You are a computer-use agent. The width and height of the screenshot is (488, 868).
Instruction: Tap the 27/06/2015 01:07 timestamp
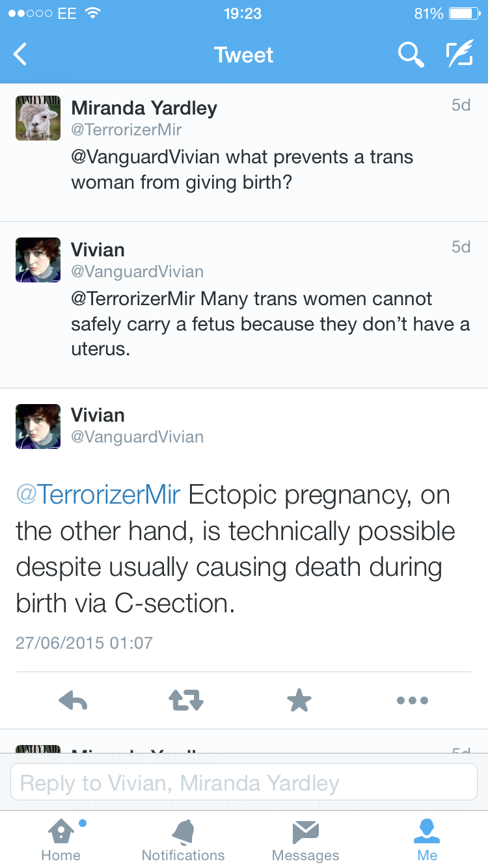84,643
